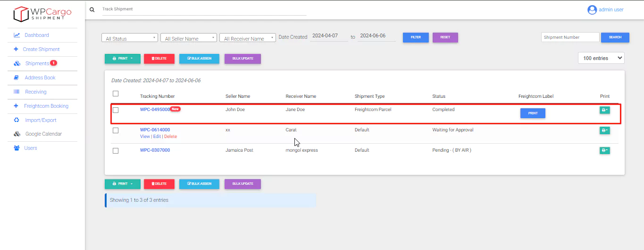This screenshot has height=250, width=644.
Task: Click the admin user link
Action: pos(611,9)
